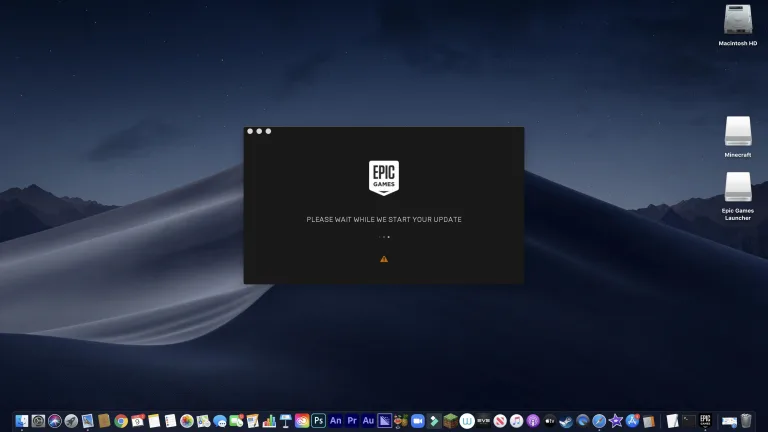Open Messages in the dock
Image resolution: width=768 pixels, height=432 pixels.
pyautogui.click(x=220, y=421)
